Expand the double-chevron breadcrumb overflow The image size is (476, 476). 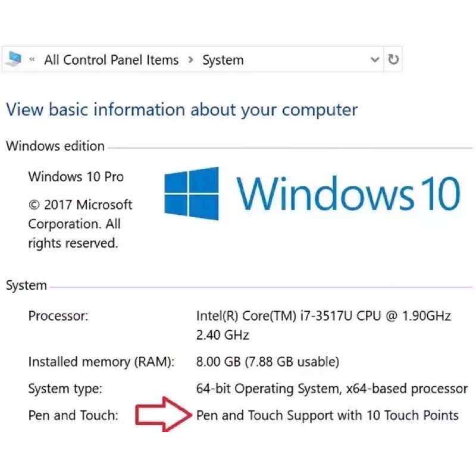[32, 59]
